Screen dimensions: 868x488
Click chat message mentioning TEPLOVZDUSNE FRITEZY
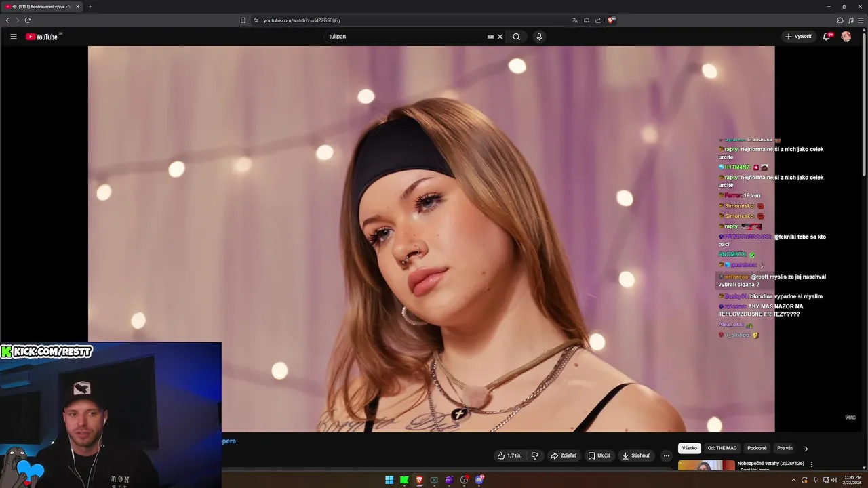(761, 310)
